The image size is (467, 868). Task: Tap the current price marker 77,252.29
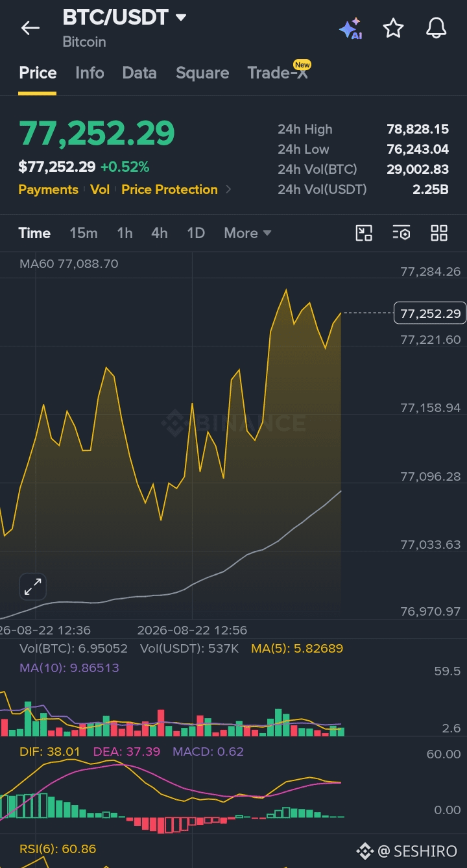(431, 313)
